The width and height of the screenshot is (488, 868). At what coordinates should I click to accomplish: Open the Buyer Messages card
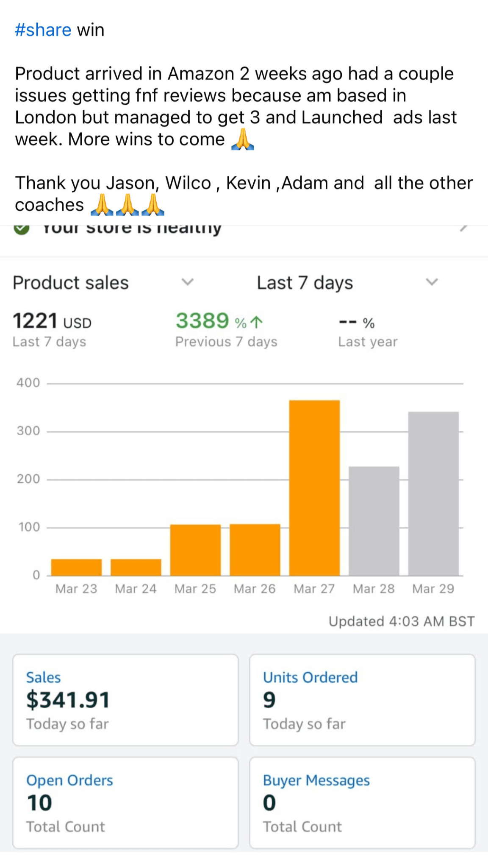pyautogui.click(x=362, y=803)
